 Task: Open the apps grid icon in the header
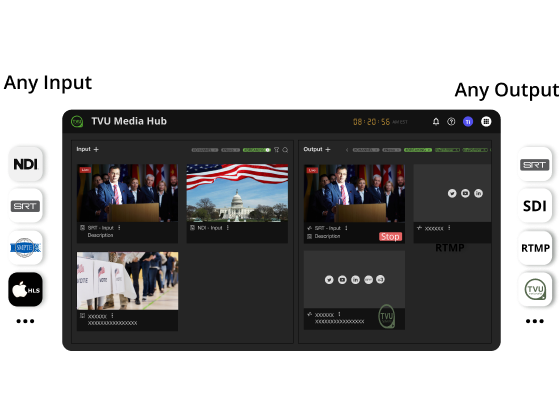tap(486, 122)
